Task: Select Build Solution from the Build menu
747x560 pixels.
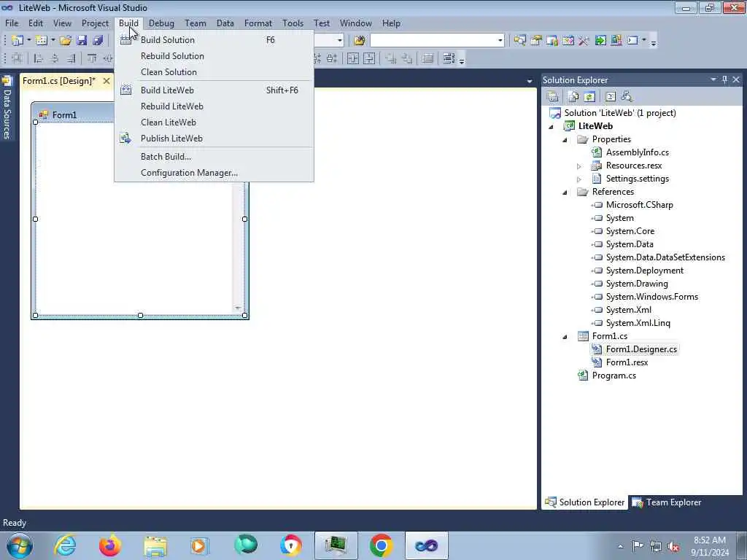Action: point(214,40)
